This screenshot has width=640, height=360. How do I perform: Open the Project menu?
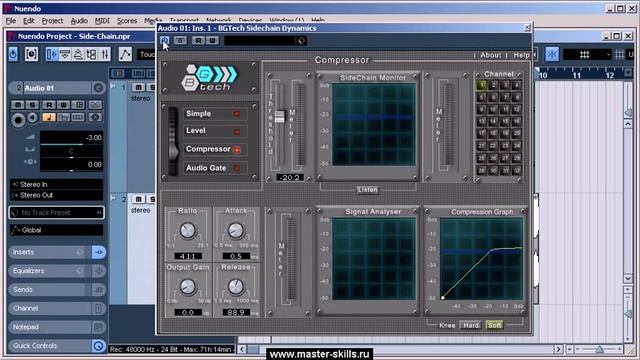click(52, 20)
